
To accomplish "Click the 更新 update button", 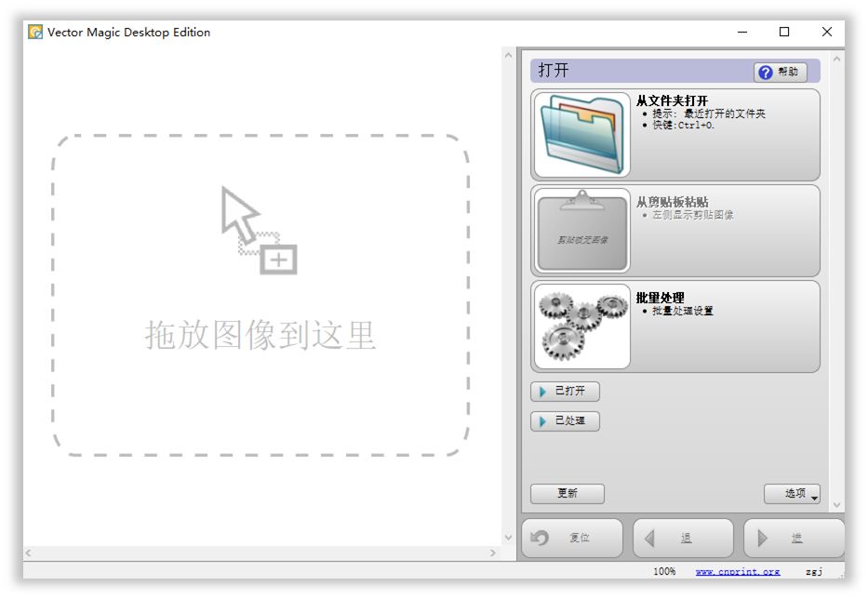I will point(567,493).
